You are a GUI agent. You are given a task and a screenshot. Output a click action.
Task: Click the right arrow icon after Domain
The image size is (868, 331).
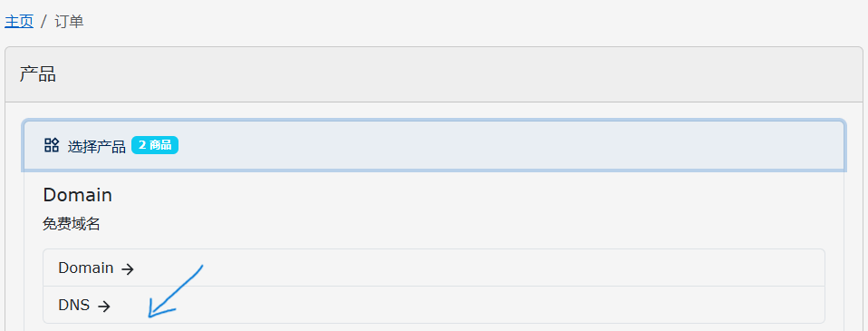(128, 269)
